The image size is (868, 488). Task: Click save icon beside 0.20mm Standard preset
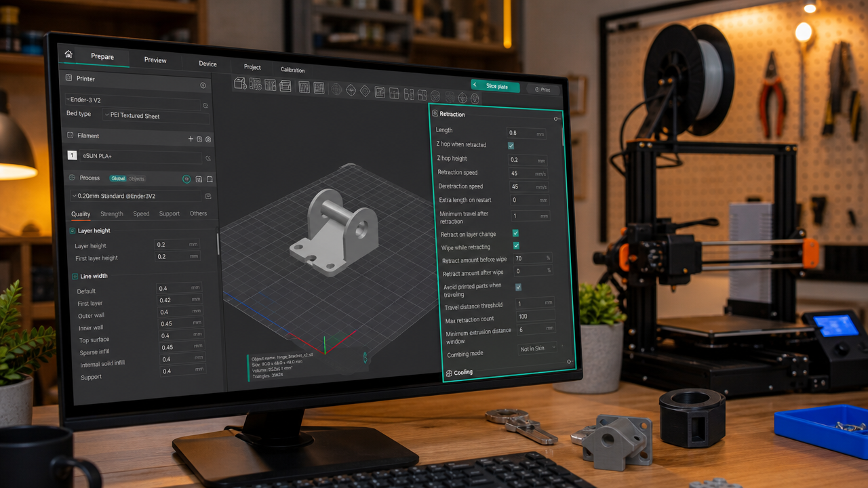pyautogui.click(x=208, y=197)
